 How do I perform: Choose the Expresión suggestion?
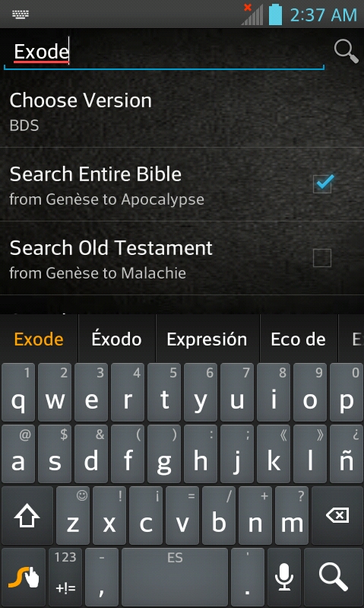(207, 339)
